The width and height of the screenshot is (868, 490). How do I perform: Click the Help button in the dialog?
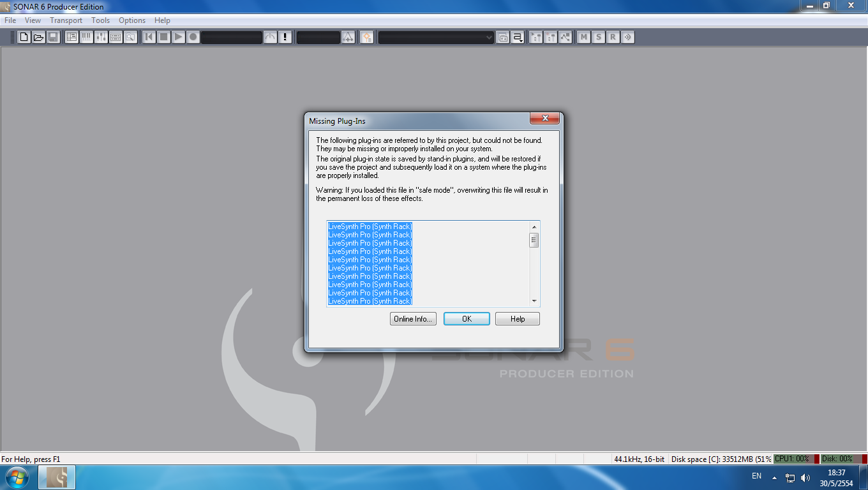pyautogui.click(x=518, y=319)
